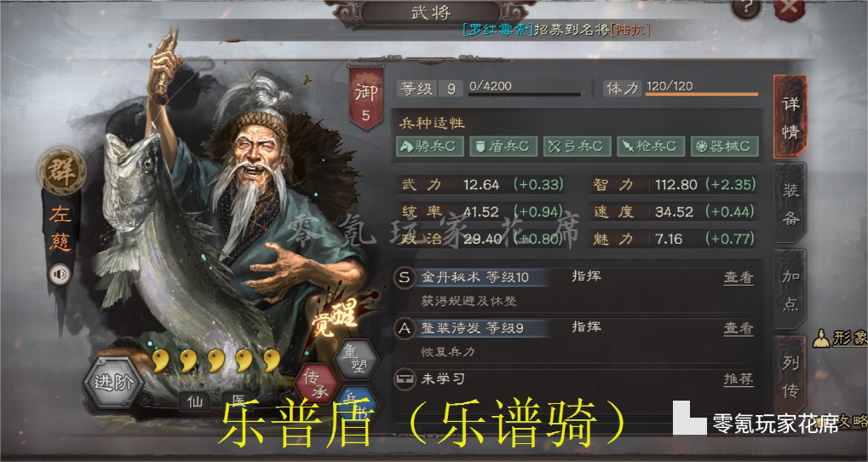868x462 pixels.
Task: Tap the 仙 trait tag
Action: 195,401
